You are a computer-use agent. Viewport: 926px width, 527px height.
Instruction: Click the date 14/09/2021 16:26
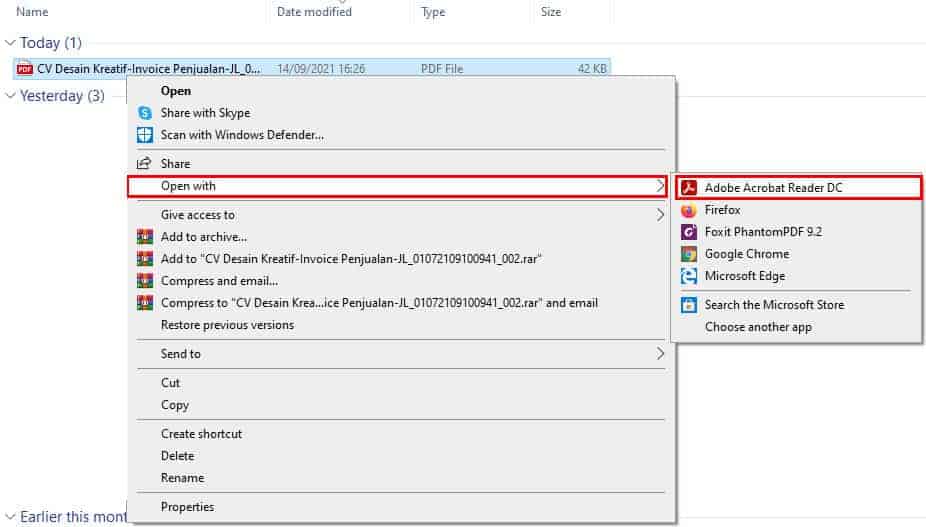[321, 69]
